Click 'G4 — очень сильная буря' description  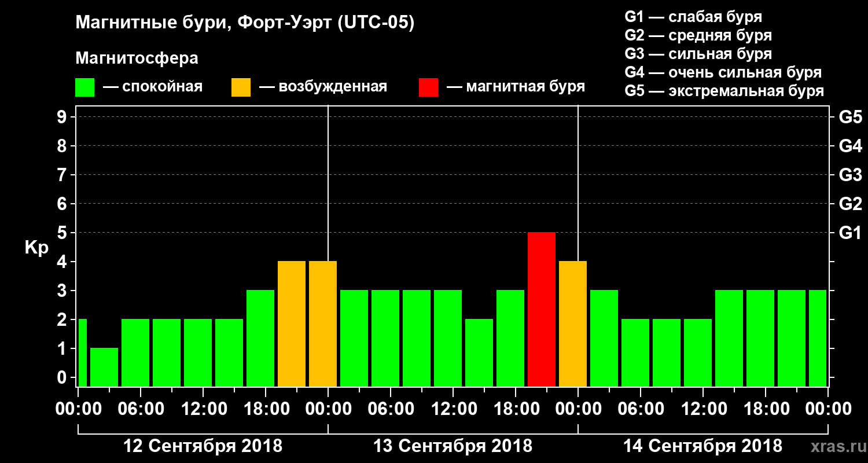click(x=723, y=72)
